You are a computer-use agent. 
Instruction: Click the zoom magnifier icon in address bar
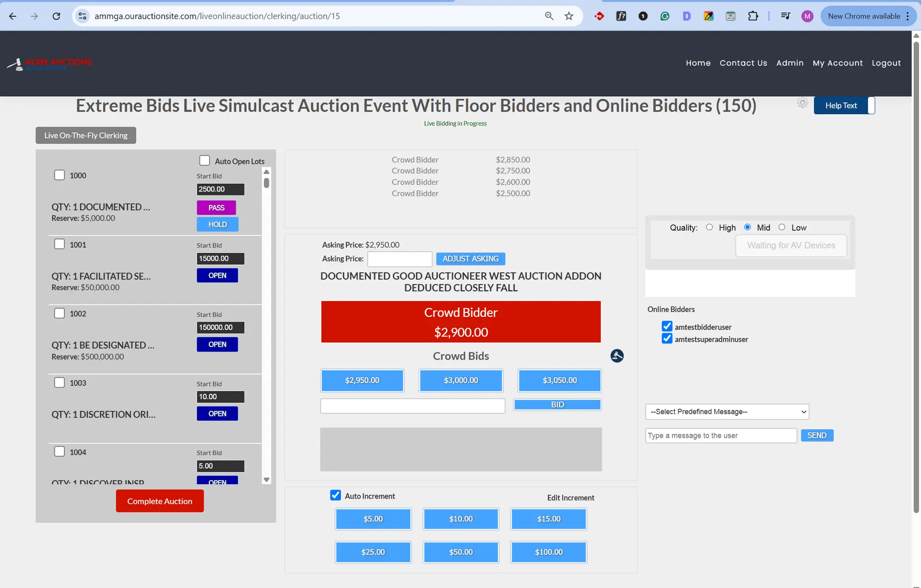click(549, 16)
